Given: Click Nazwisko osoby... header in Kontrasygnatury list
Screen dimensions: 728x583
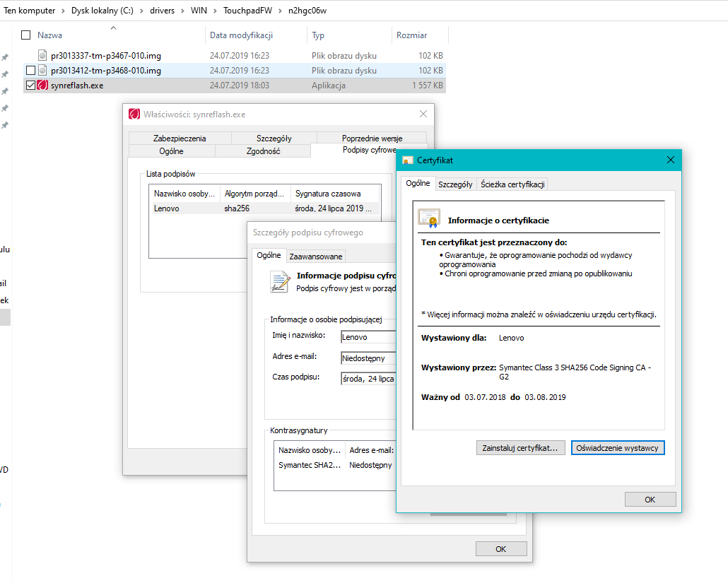Looking at the screenshot, I should click(310, 450).
